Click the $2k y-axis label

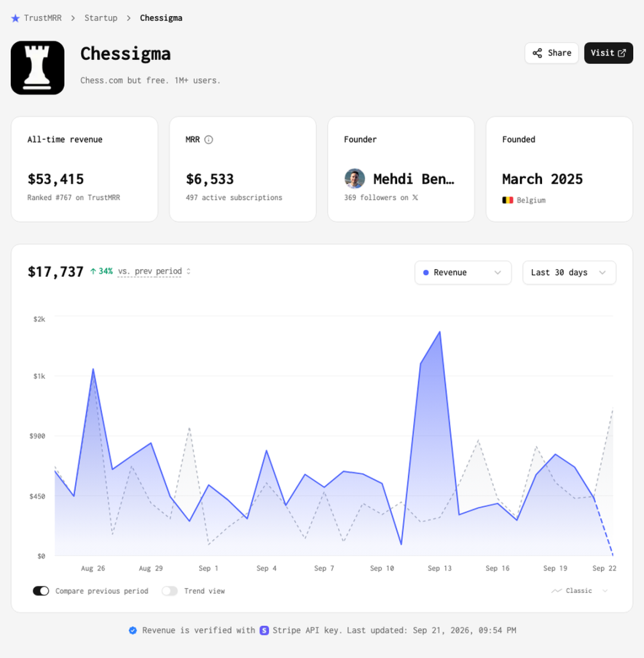39,319
